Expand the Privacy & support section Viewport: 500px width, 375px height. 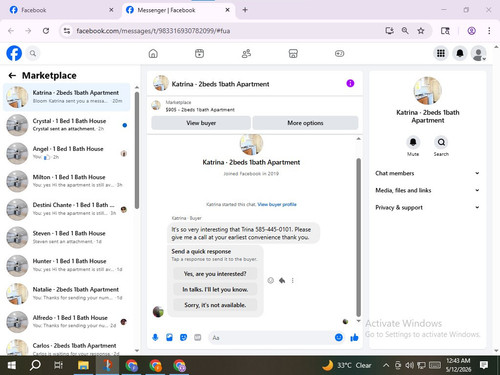(427, 207)
